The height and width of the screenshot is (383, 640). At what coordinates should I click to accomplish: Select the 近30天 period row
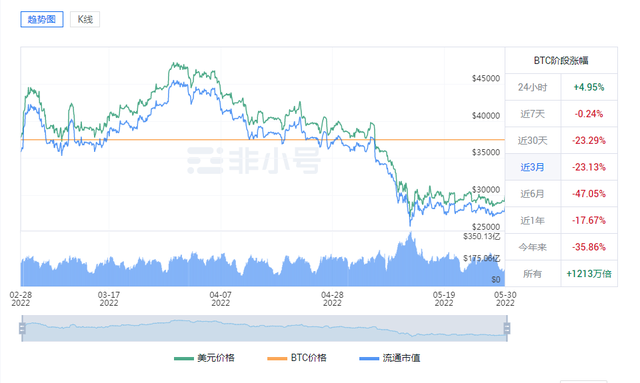coord(561,140)
